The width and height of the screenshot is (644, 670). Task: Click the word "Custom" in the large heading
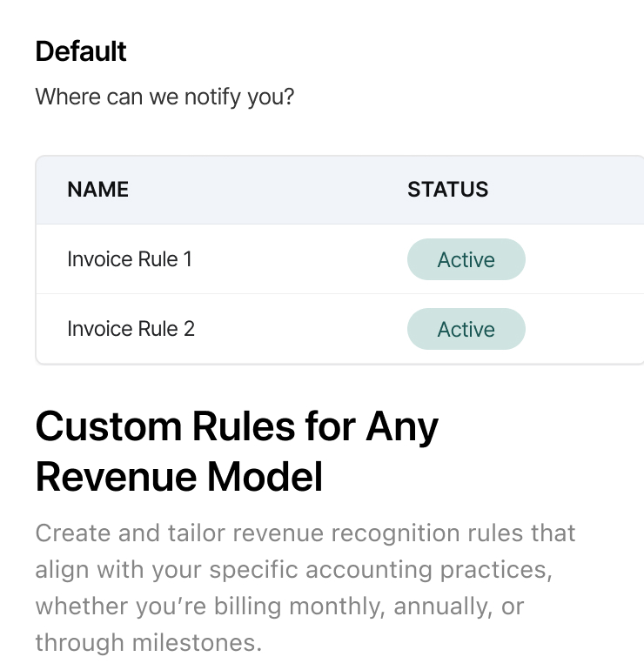(109, 426)
